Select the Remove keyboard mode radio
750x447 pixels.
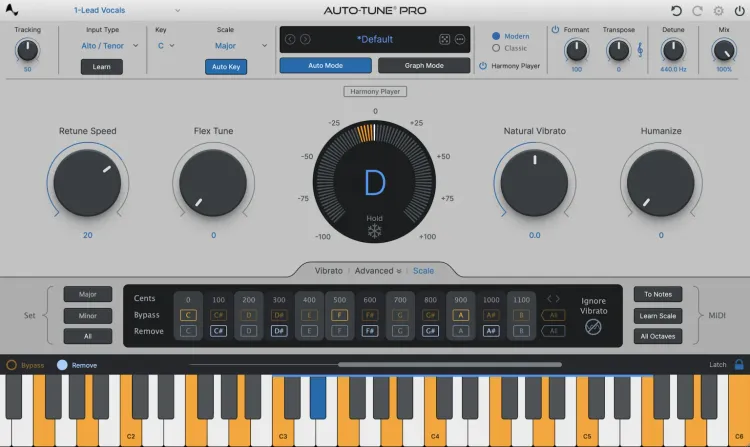tap(62, 365)
